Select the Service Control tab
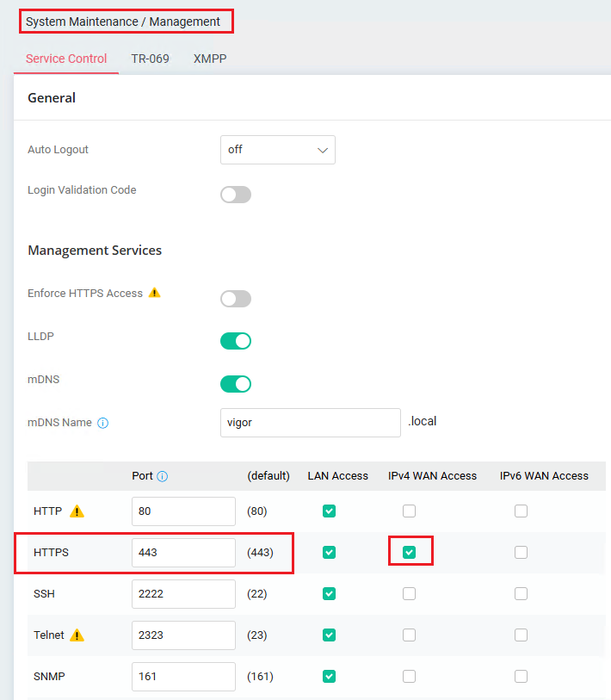The width and height of the screenshot is (611, 700). (x=66, y=59)
